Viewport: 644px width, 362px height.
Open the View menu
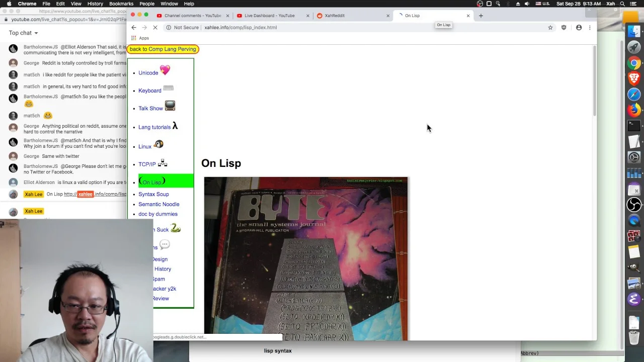click(x=76, y=4)
